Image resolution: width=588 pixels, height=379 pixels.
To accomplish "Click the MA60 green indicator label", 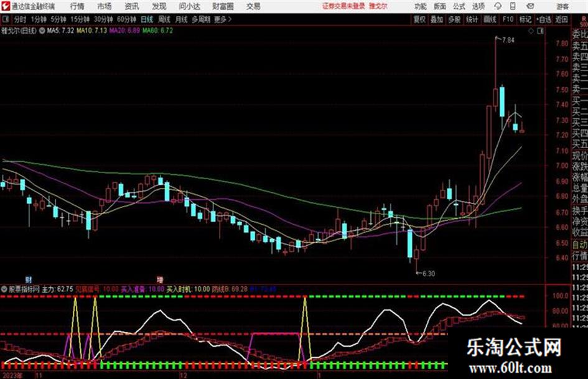I will point(158,30).
